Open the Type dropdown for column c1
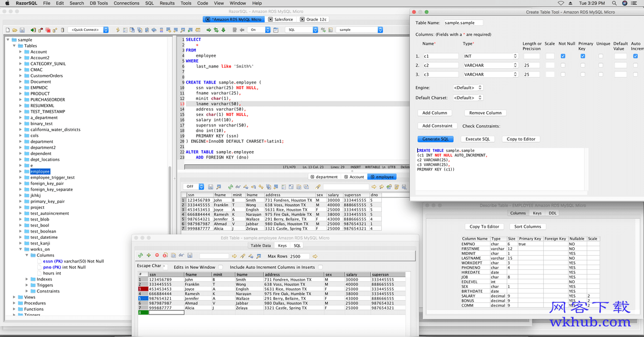The height and width of the screenshot is (337, 644). tap(491, 56)
